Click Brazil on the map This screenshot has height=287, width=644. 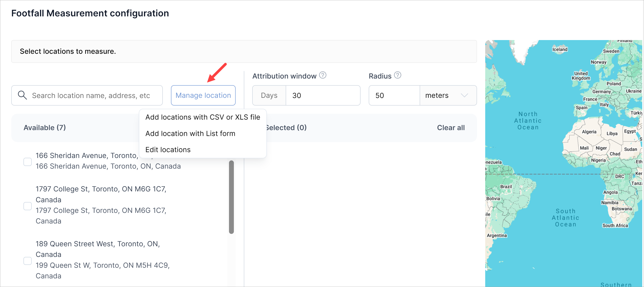[506, 187]
